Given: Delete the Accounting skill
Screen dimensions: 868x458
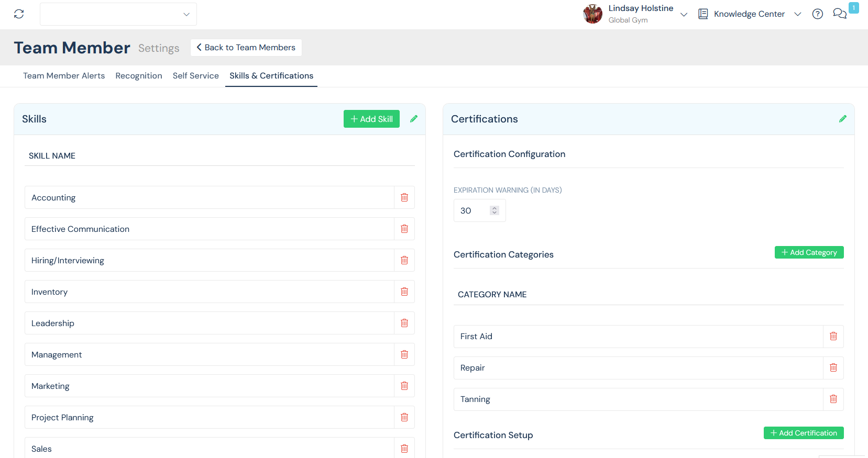Looking at the screenshot, I should [404, 197].
